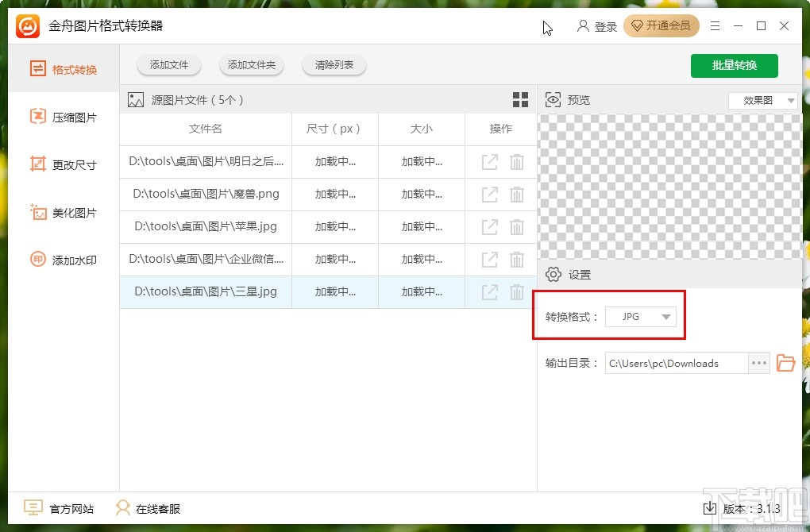Open 苹果.jpg in external viewer
Image resolution: width=810 pixels, height=532 pixels.
click(x=488, y=226)
